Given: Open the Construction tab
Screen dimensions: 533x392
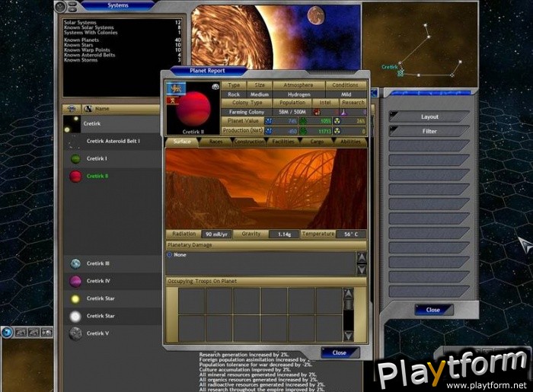Looking at the screenshot, I should pos(249,142).
